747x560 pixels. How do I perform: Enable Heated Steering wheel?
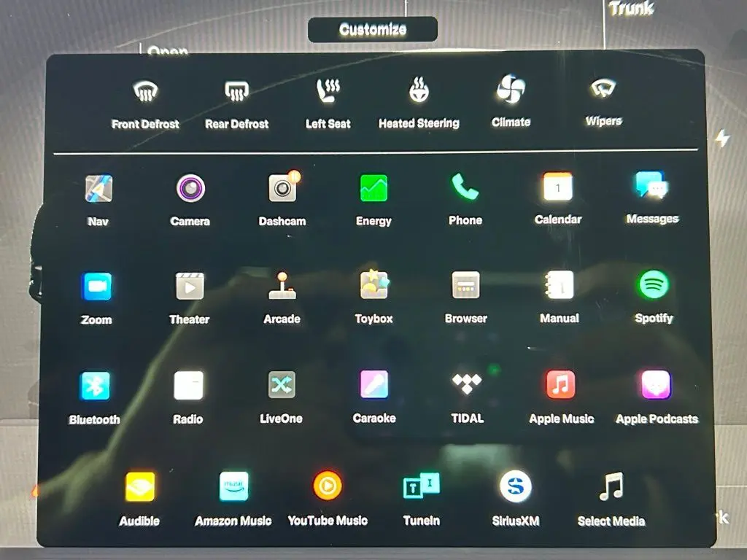click(x=419, y=103)
